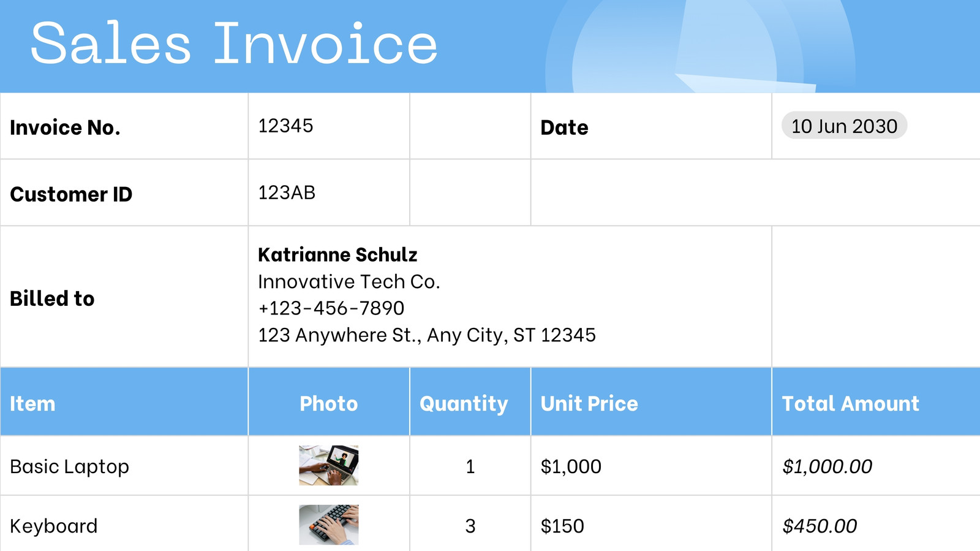Select the Total Amount column header
This screenshot has height=551, width=980.
pyautogui.click(x=876, y=402)
